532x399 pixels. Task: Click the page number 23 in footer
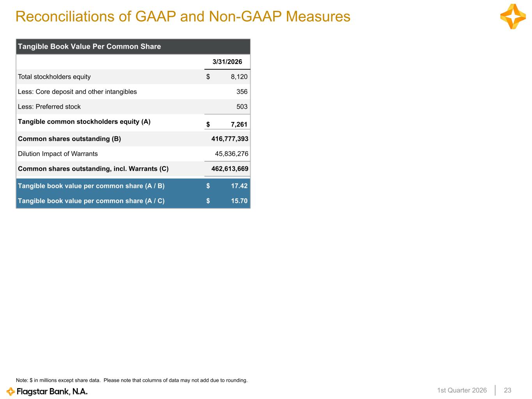507,390
